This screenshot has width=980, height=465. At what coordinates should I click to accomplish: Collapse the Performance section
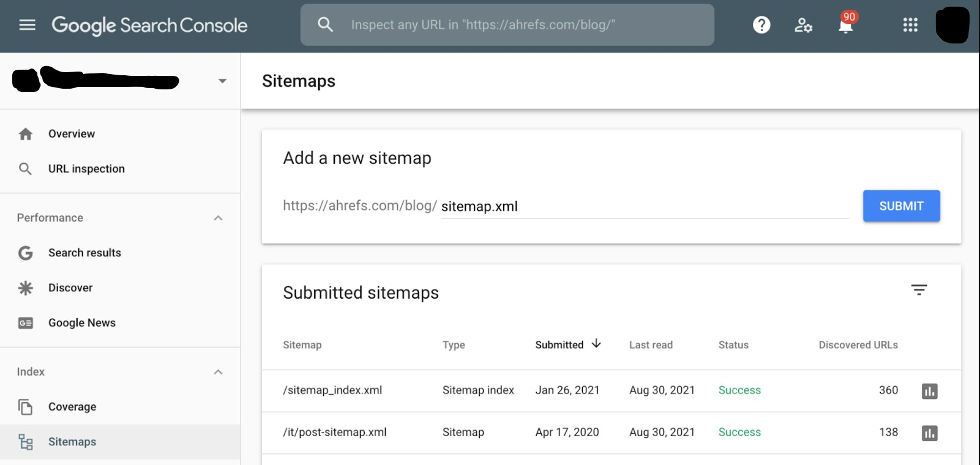pos(218,218)
